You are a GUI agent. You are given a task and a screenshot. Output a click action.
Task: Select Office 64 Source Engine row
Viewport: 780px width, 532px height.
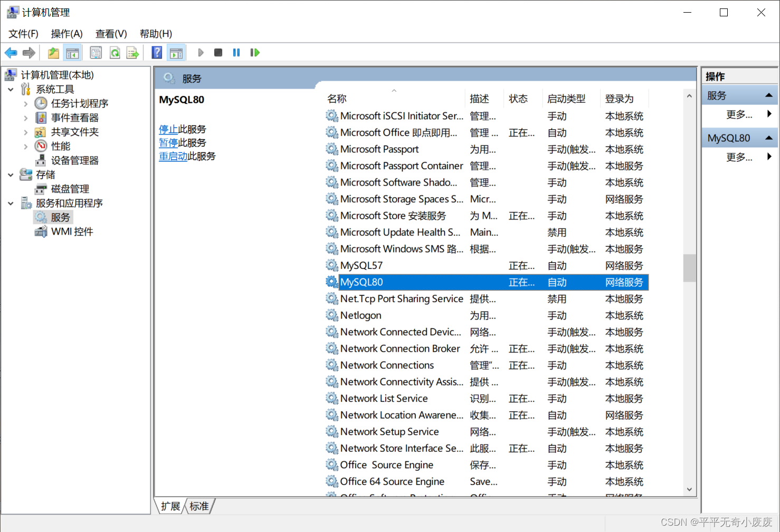click(x=487, y=481)
